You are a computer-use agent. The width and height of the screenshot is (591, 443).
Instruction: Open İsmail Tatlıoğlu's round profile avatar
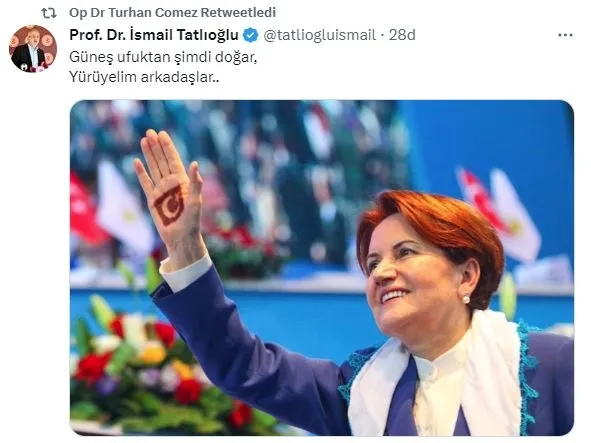33,48
